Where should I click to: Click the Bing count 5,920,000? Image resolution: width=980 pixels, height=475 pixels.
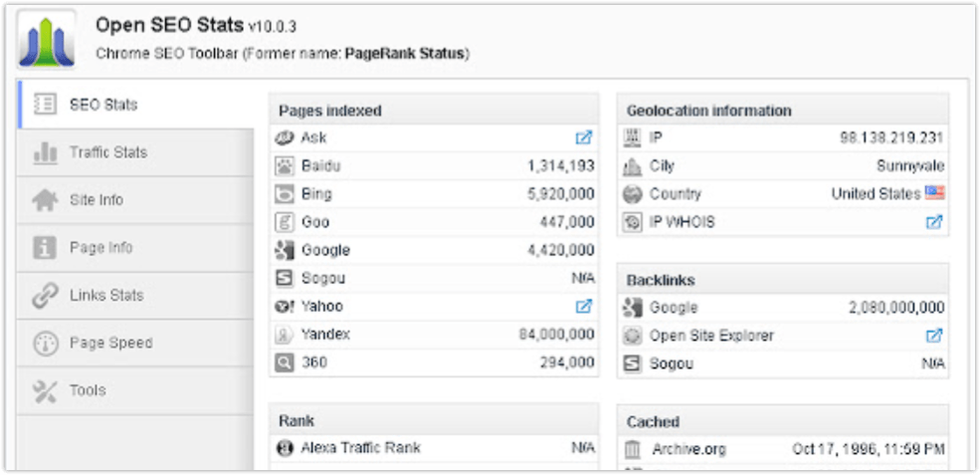click(x=560, y=194)
